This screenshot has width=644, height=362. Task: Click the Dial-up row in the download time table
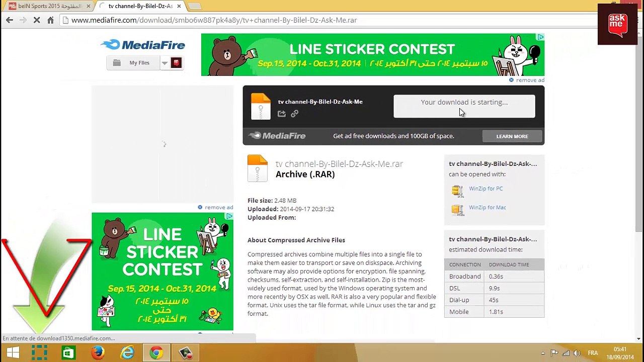click(494, 300)
